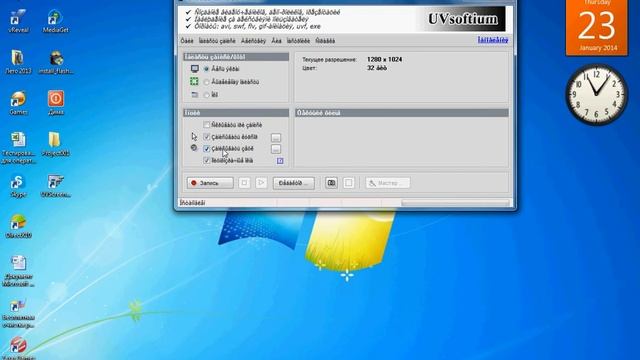Open the Microsoft Word document desktop icon
The width and height of the screenshot is (640, 360).
coord(18,271)
